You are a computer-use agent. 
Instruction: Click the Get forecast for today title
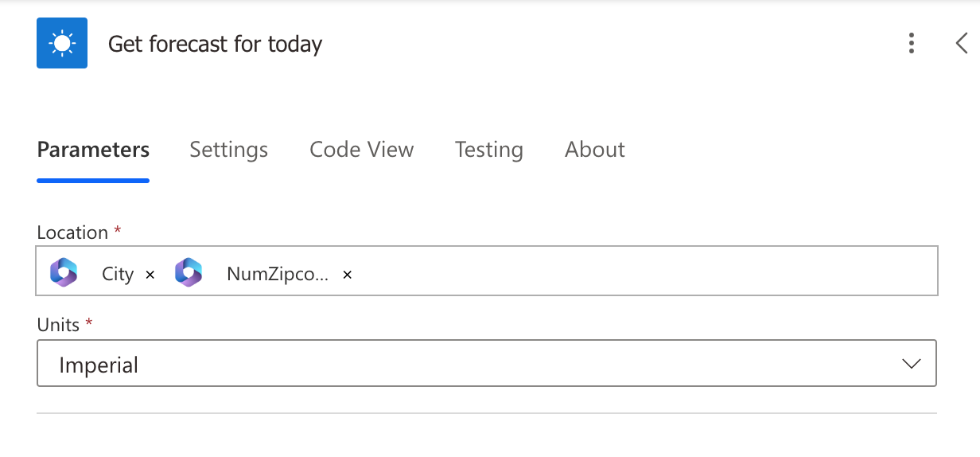click(x=216, y=44)
